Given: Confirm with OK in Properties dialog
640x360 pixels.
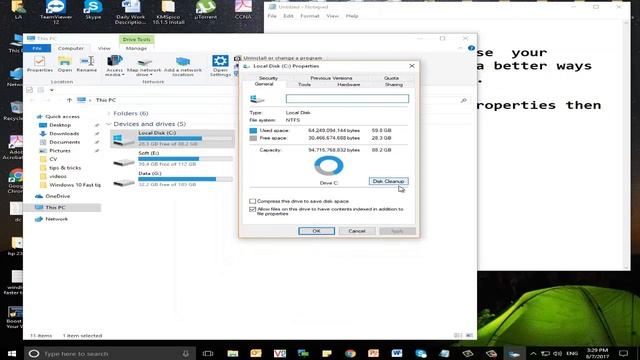Looking at the screenshot, I should pos(316,231).
